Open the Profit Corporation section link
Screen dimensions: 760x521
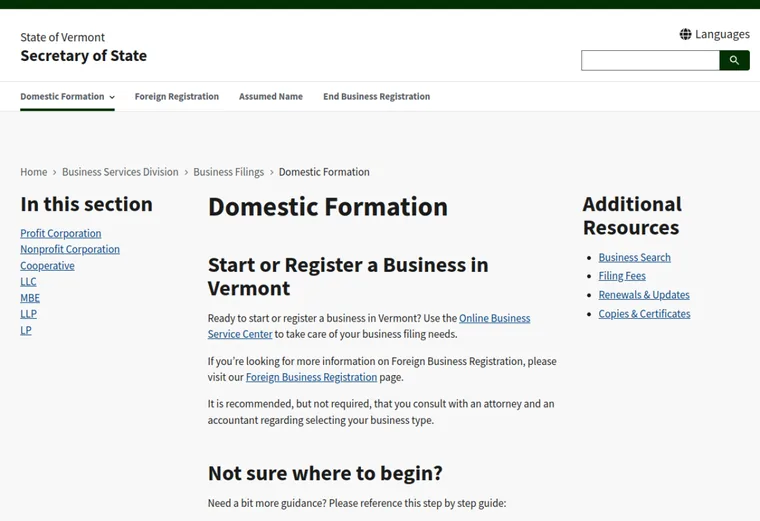(61, 233)
